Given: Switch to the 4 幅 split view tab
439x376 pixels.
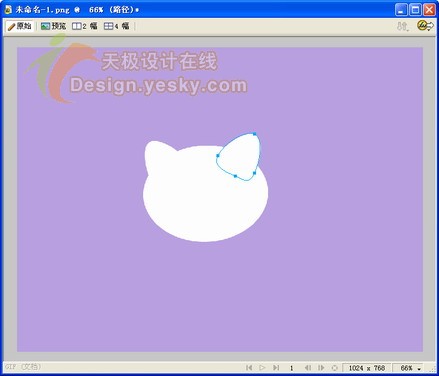Looking at the screenshot, I should tap(116, 26).
